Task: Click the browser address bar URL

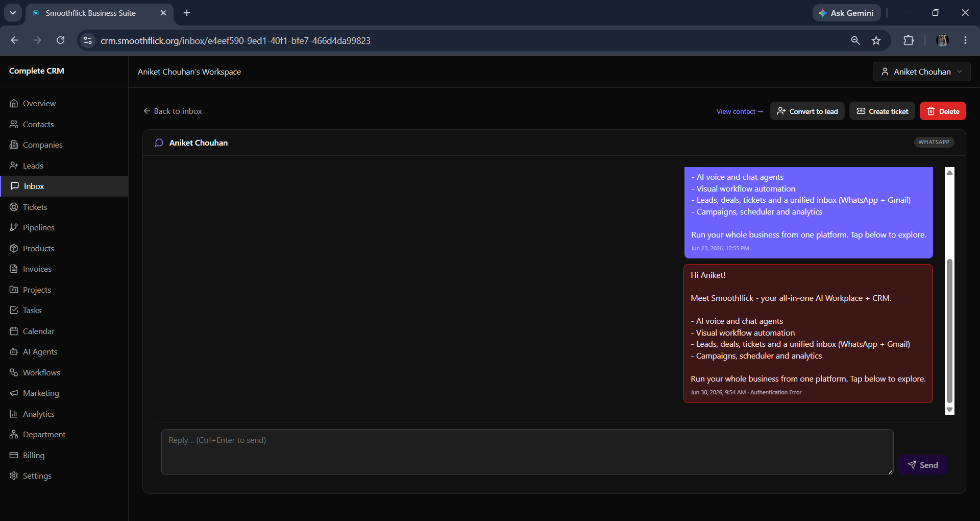Action: click(x=235, y=40)
